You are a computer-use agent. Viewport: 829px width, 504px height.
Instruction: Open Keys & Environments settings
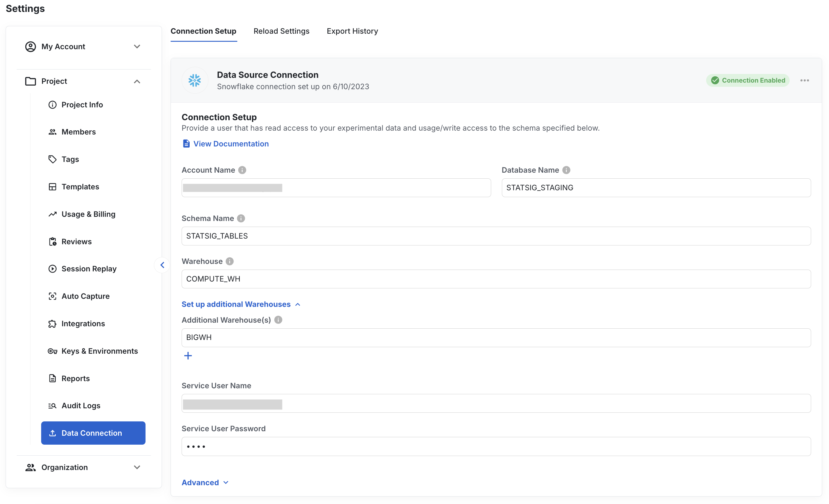(100, 351)
